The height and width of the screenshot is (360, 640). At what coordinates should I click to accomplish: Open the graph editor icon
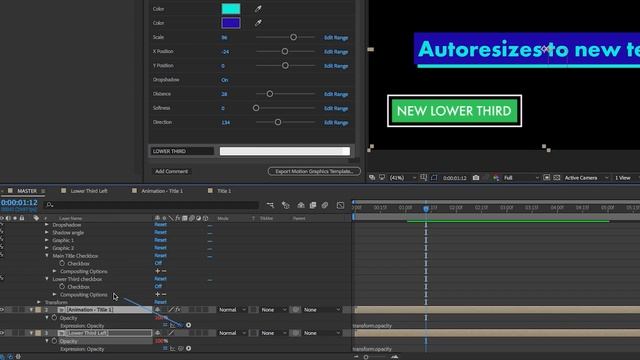point(340,205)
